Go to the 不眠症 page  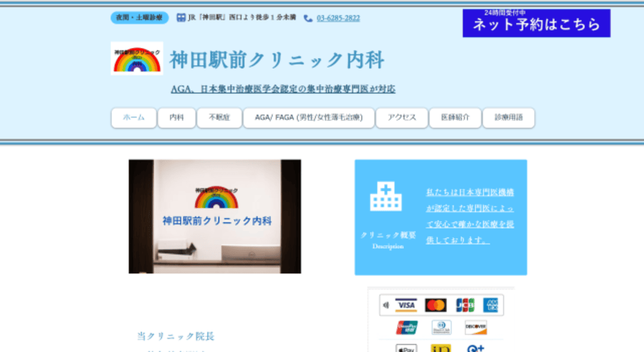pos(220,118)
